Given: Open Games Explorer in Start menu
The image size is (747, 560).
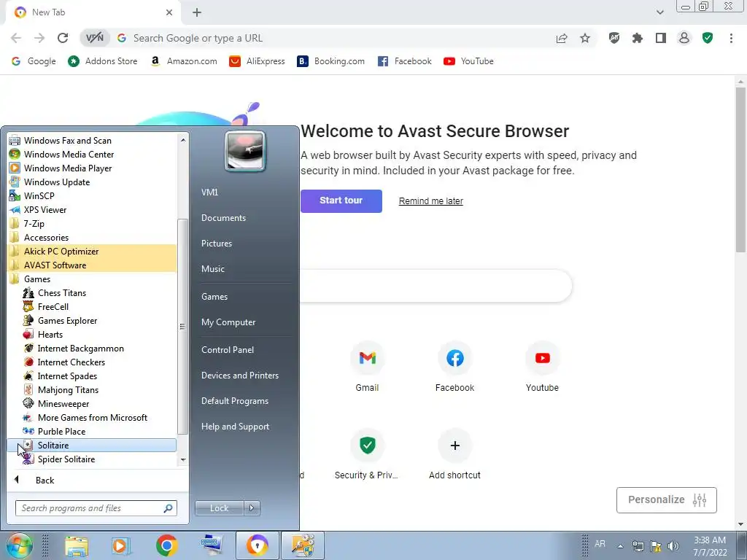Looking at the screenshot, I should tap(91, 321).
